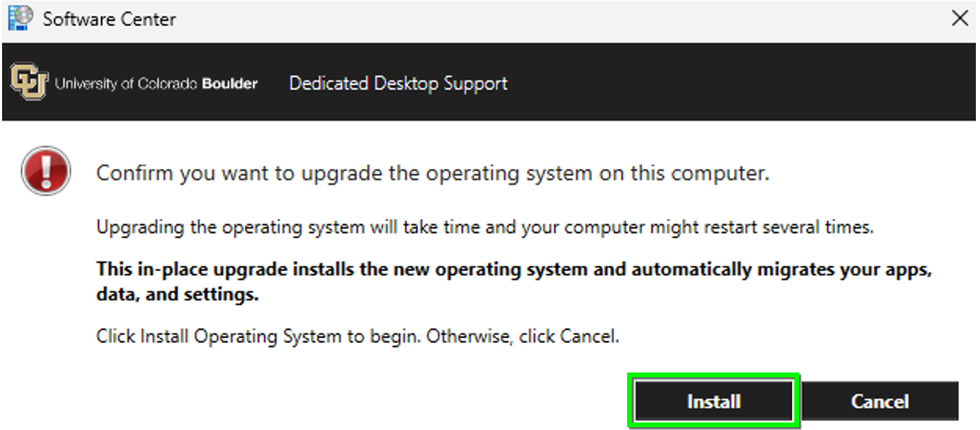Click the Software Center icon in title bar
The image size is (980, 430).
click(21, 18)
